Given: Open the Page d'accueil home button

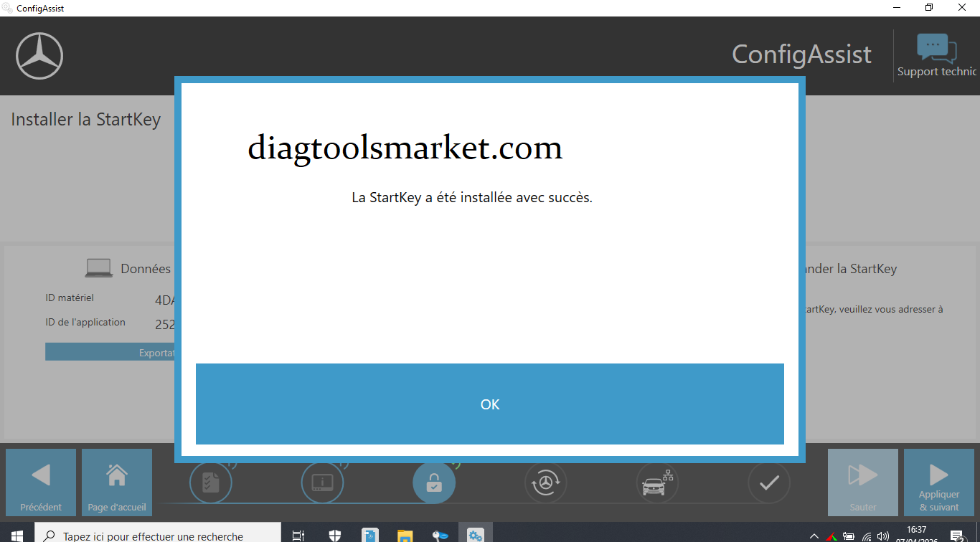Looking at the screenshot, I should (117, 482).
